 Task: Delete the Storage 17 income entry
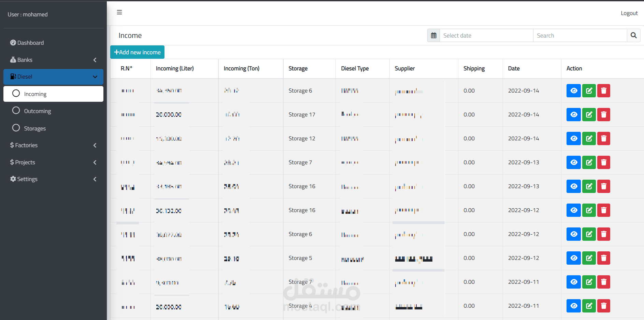604,115
